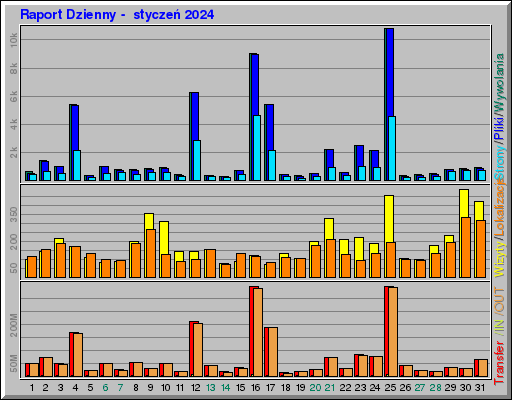This screenshot has height=400, width=512.
Task: Select day label 8 on the x-axis
Action: (x=136, y=388)
